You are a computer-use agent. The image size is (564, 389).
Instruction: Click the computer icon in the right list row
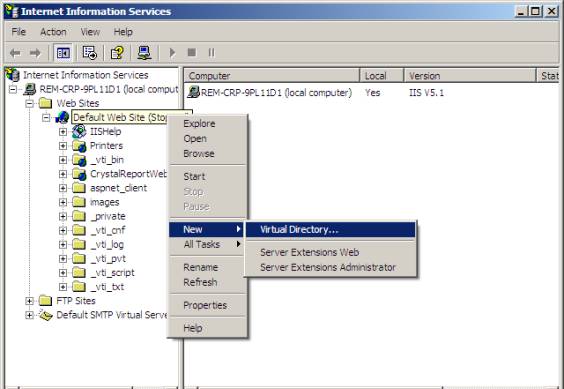point(194,92)
